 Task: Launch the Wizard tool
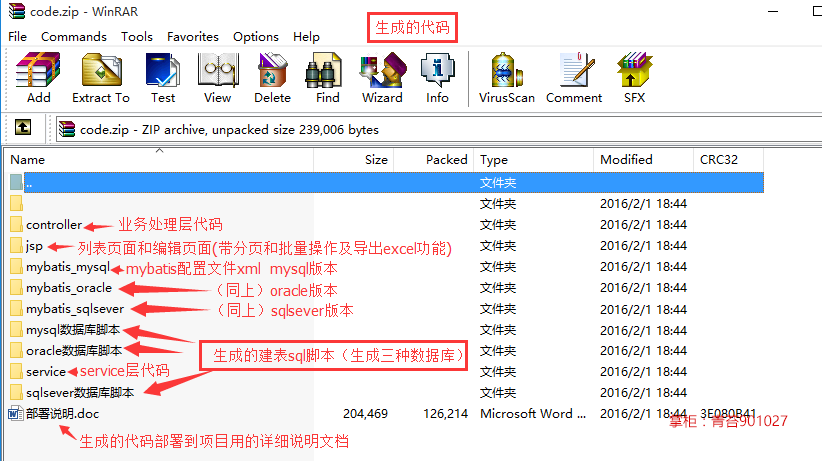(383, 70)
